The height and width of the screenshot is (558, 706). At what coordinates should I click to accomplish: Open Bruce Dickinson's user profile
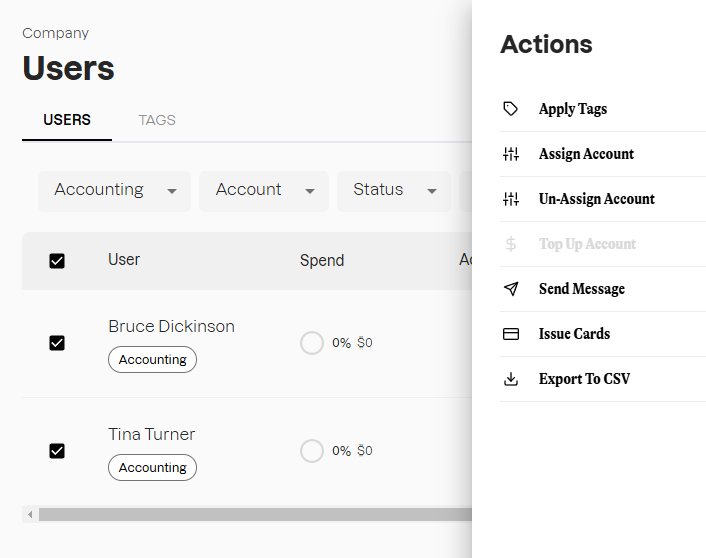[171, 326]
